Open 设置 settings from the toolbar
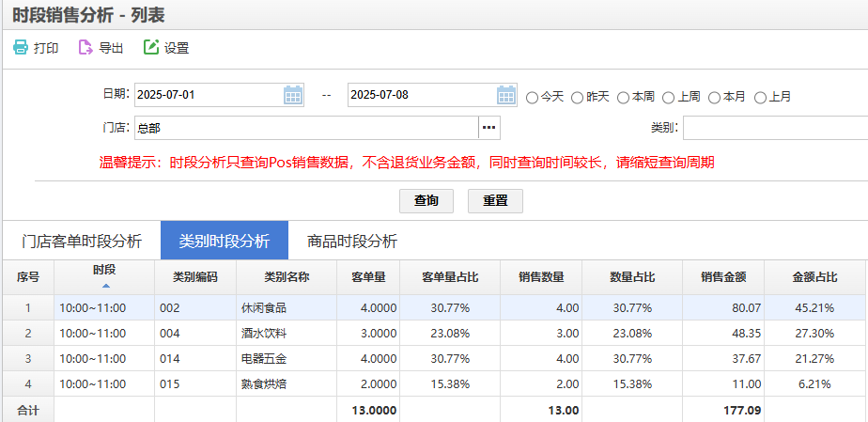The width and height of the screenshot is (868, 422). (166, 48)
